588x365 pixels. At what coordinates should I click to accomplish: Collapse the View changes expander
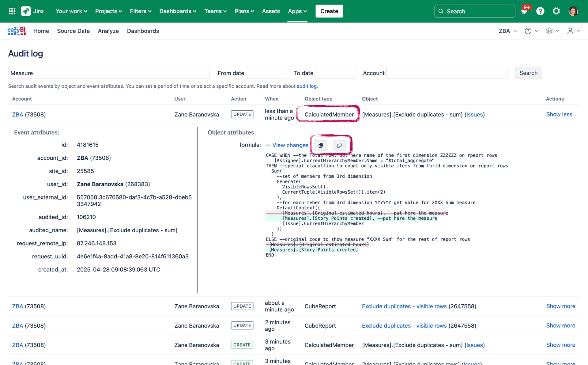pos(287,145)
